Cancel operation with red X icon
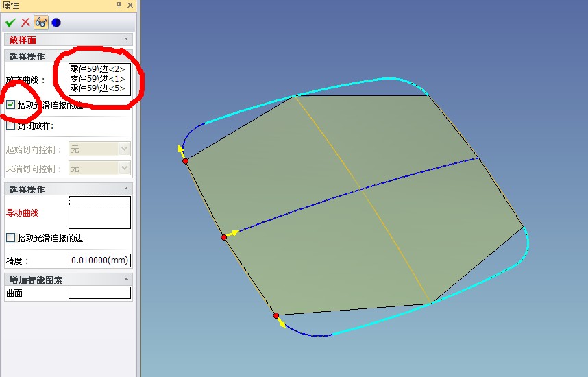 [25, 22]
